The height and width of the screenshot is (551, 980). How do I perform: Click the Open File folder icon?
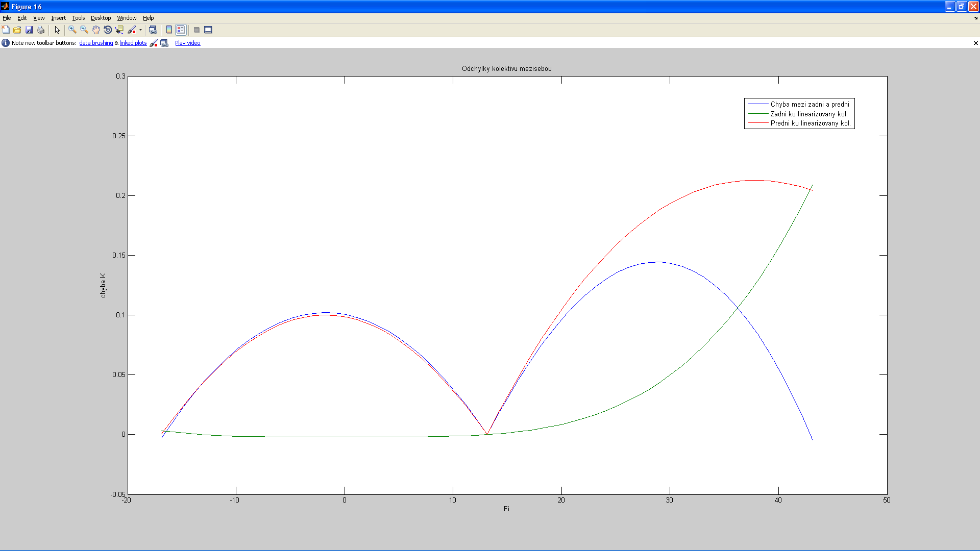[17, 30]
